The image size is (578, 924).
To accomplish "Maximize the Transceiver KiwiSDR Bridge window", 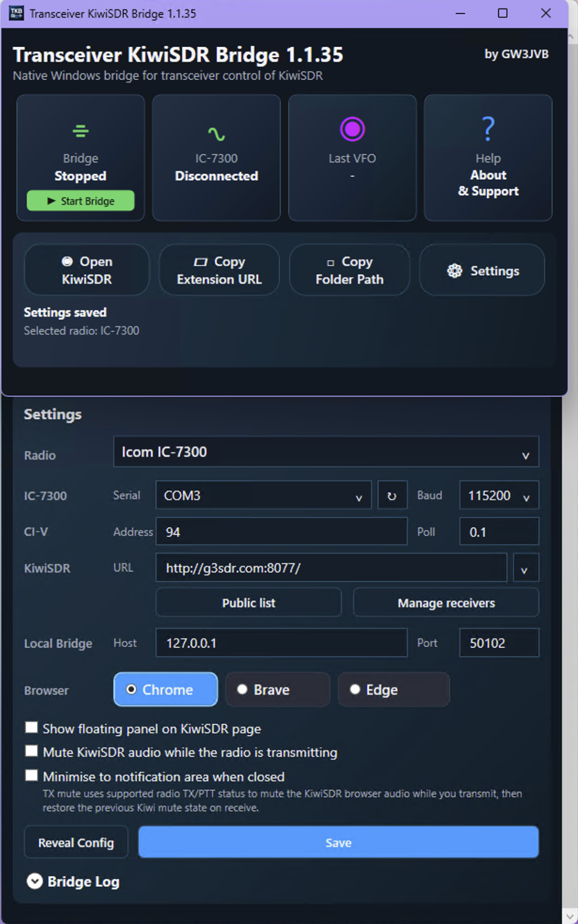I will pos(502,13).
